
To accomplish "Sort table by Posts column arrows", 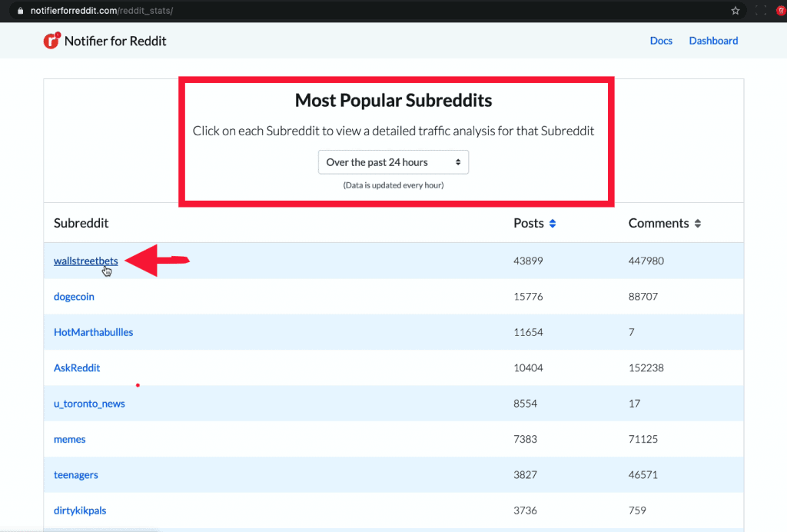I will [x=553, y=224].
